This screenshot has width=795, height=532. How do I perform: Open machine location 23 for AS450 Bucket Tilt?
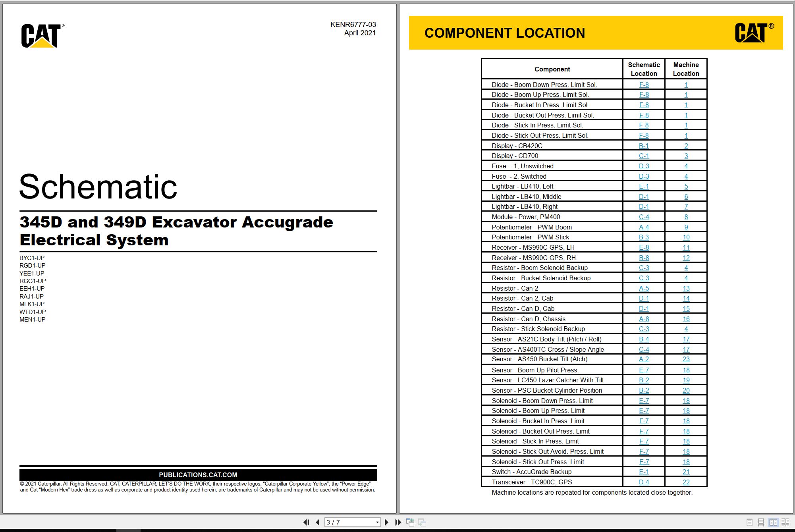(686, 359)
